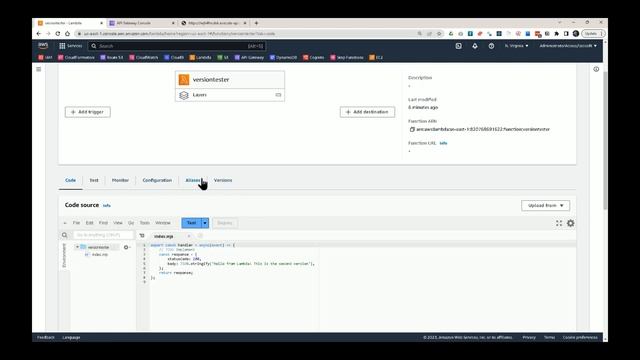This screenshot has width=640, height=360.
Task: Switch to the Versions tab
Action: [223, 180]
